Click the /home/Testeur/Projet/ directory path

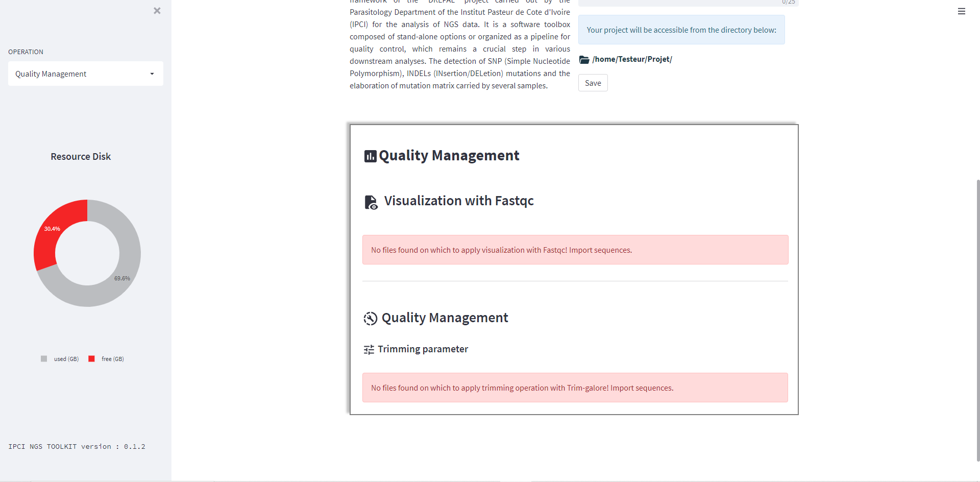(x=632, y=59)
